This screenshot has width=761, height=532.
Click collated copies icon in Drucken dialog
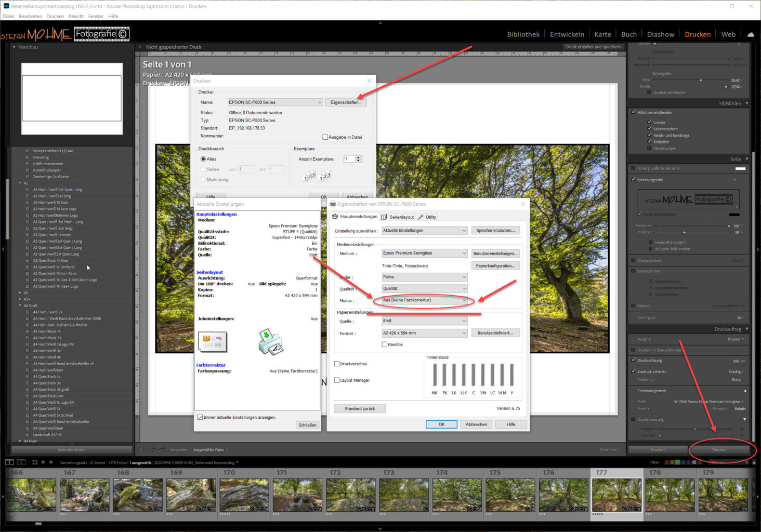click(x=324, y=176)
